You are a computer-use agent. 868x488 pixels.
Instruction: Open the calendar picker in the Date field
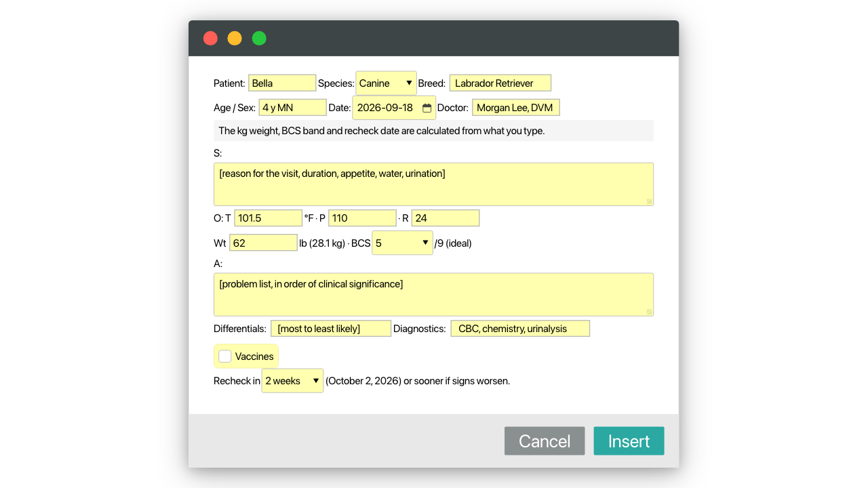coord(427,108)
